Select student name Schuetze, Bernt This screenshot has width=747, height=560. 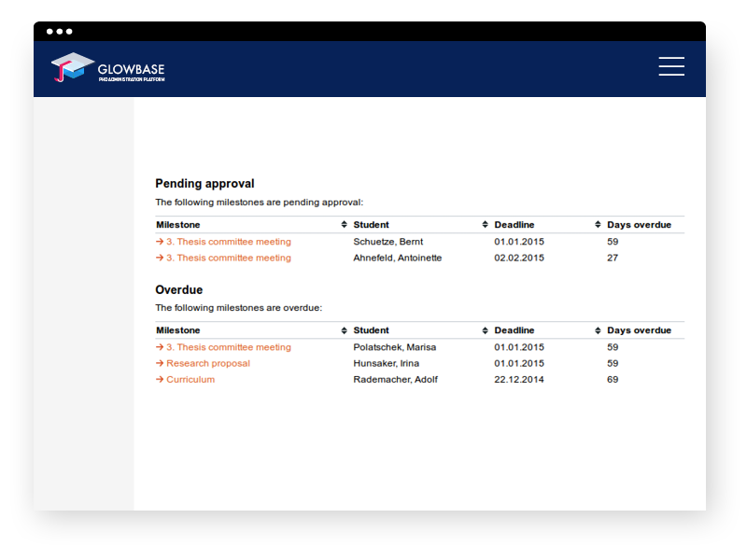pos(388,242)
